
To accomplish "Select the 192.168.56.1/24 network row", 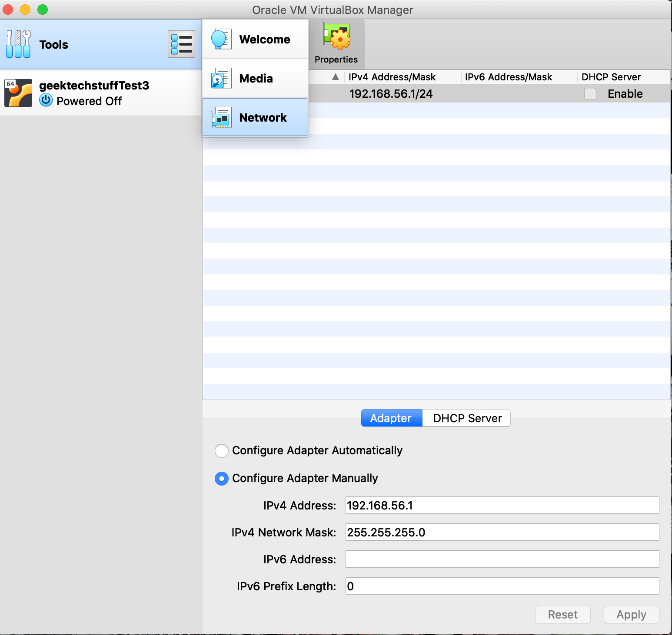I will coord(391,94).
